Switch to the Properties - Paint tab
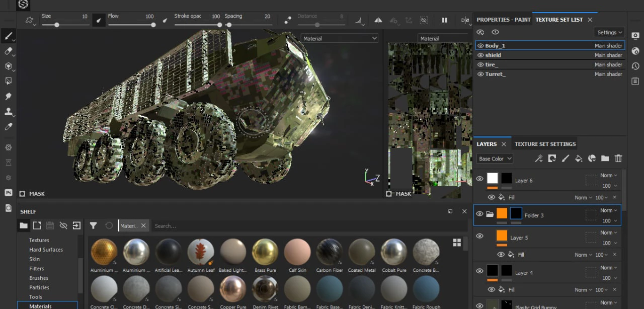The image size is (644, 309). click(x=503, y=20)
